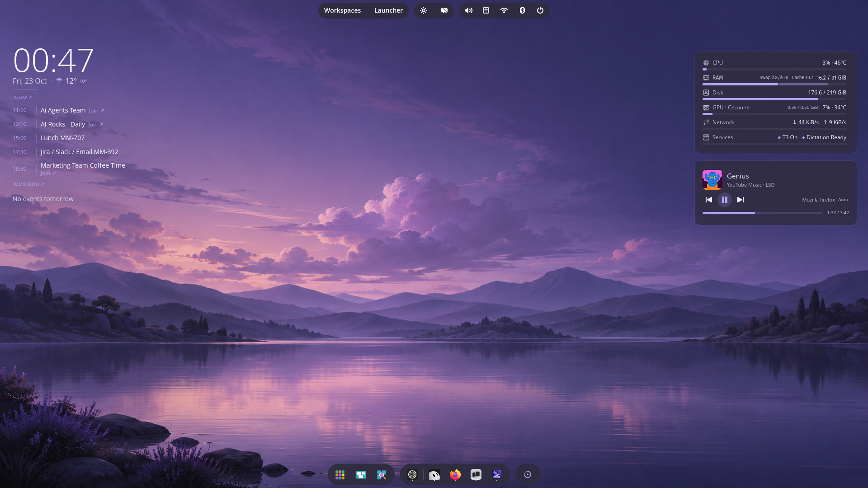Open the Launcher from the top panel
Screen dimensions: 868x488
coord(388,10)
